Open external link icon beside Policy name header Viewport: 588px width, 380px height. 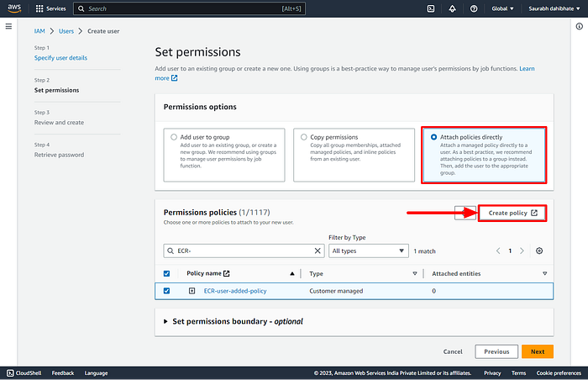(x=227, y=273)
